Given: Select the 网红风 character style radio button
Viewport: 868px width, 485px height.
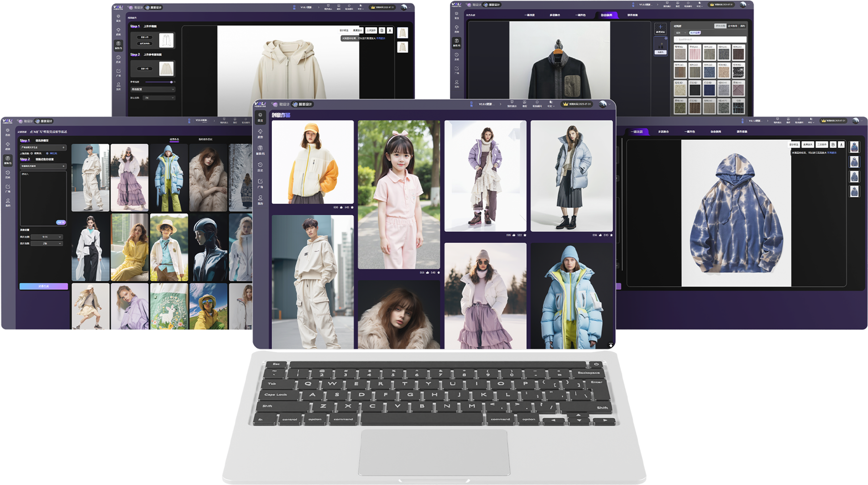Looking at the screenshot, I should (x=47, y=153).
